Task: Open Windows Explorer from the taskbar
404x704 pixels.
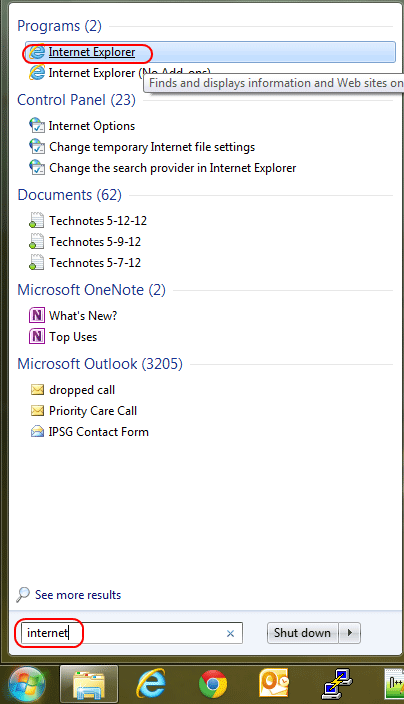Action: pos(89,685)
